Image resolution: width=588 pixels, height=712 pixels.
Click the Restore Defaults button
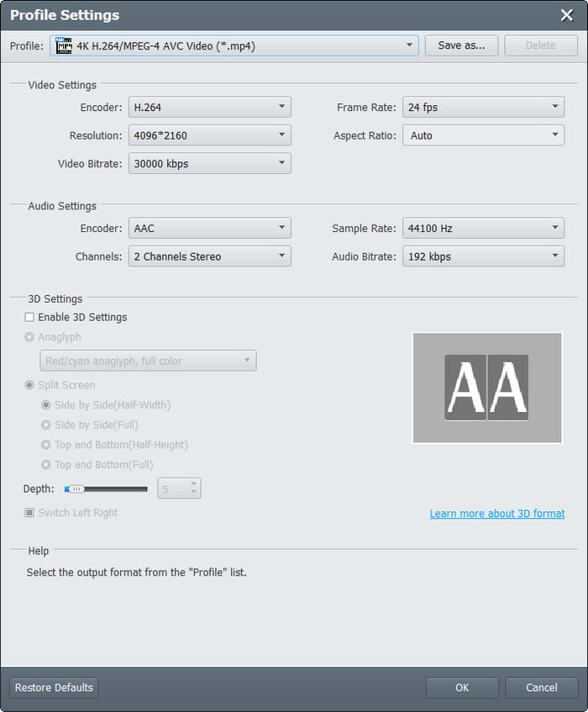pyautogui.click(x=53, y=688)
